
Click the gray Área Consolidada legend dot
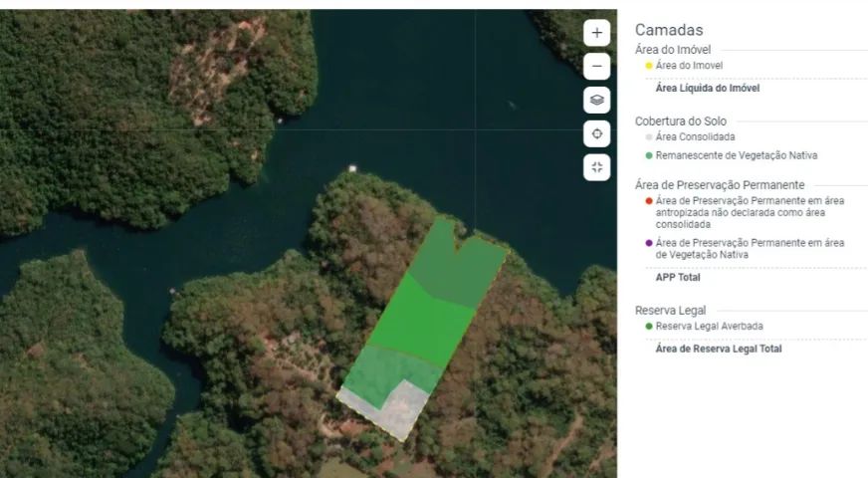click(x=649, y=136)
